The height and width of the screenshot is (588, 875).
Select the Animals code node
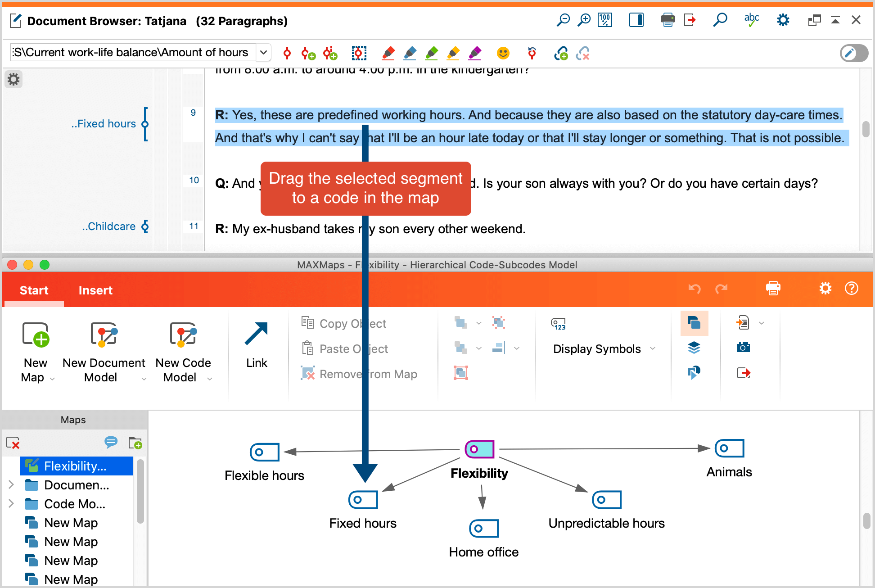click(x=730, y=448)
